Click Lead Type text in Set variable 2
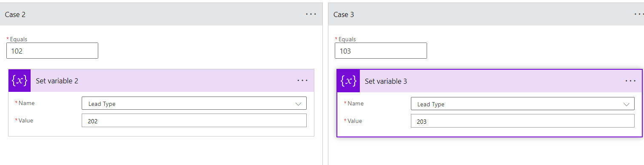This screenshot has height=165, width=644. pyautogui.click(x=102, y=104)
